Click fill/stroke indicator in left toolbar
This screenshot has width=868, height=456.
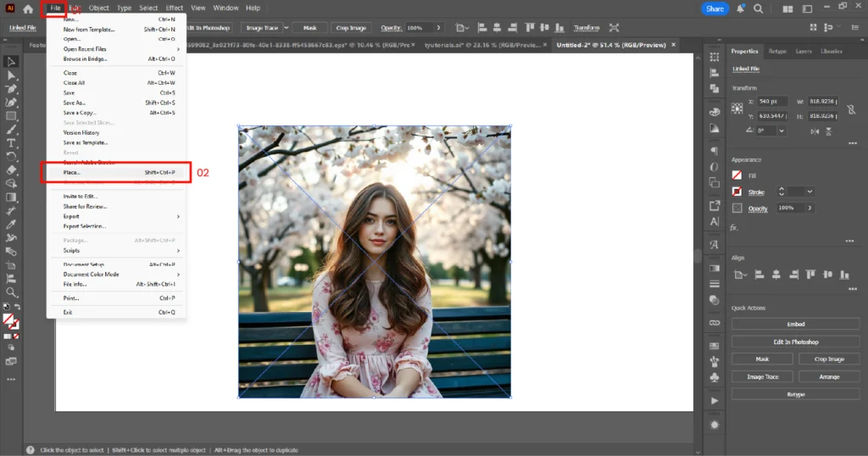coord(11,321)
